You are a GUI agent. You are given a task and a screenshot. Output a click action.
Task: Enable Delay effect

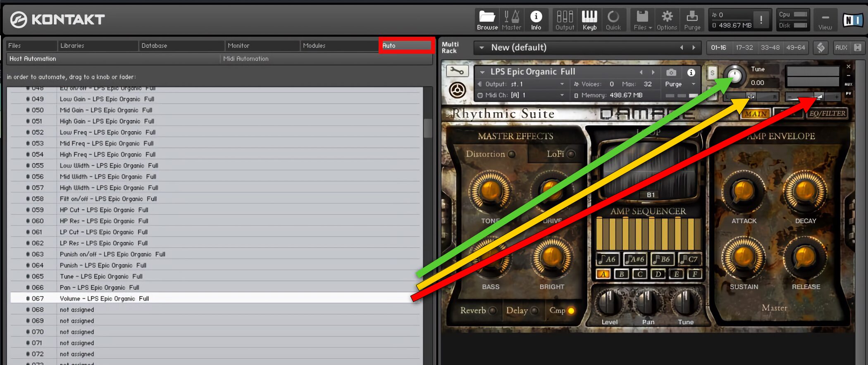[534, 310]
